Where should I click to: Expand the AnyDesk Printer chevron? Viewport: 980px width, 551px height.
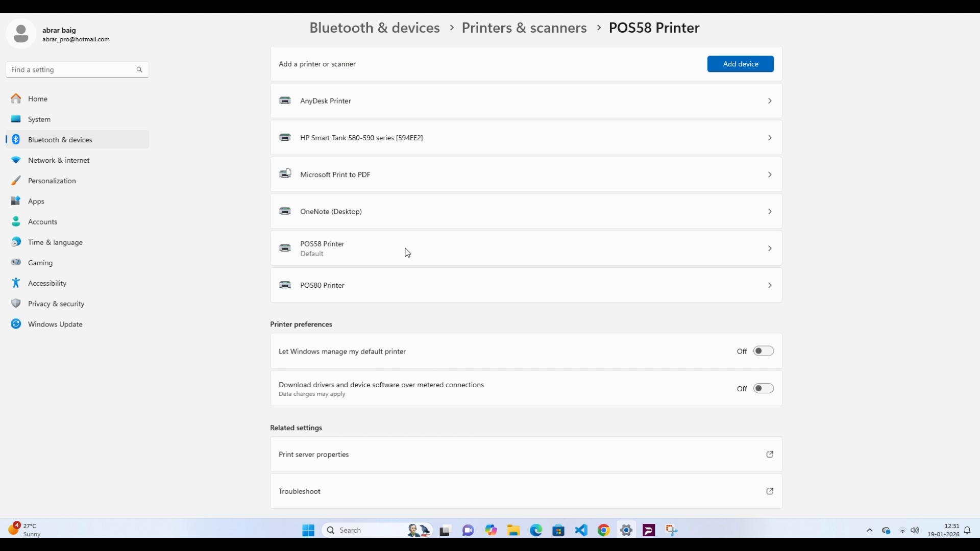770,101
